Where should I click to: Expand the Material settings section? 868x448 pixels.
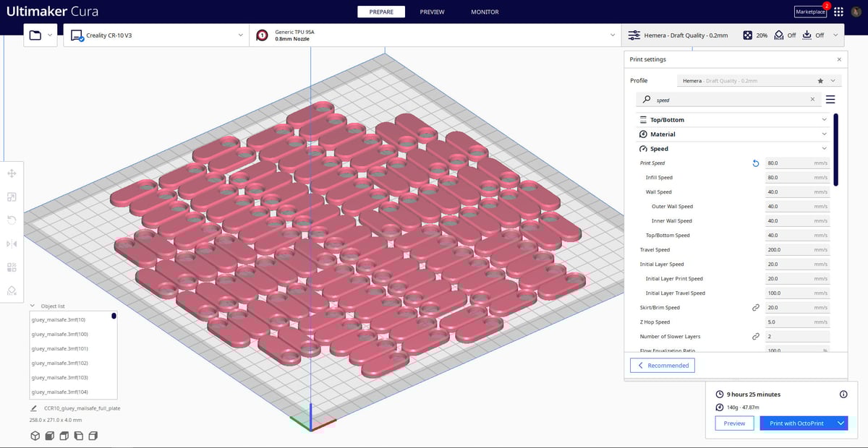(x=733, y=134)
